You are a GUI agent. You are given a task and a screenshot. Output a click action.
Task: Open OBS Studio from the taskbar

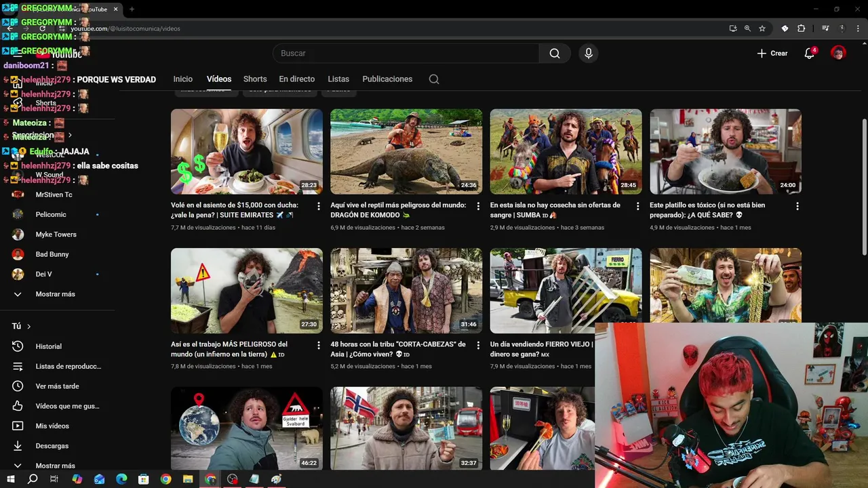[x=233, y=479]
